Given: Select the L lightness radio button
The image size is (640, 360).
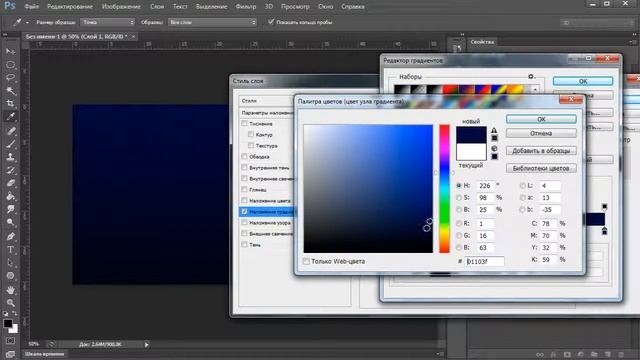Looking at the screenshot, I should pyautogui.click(x=522, y=185).
